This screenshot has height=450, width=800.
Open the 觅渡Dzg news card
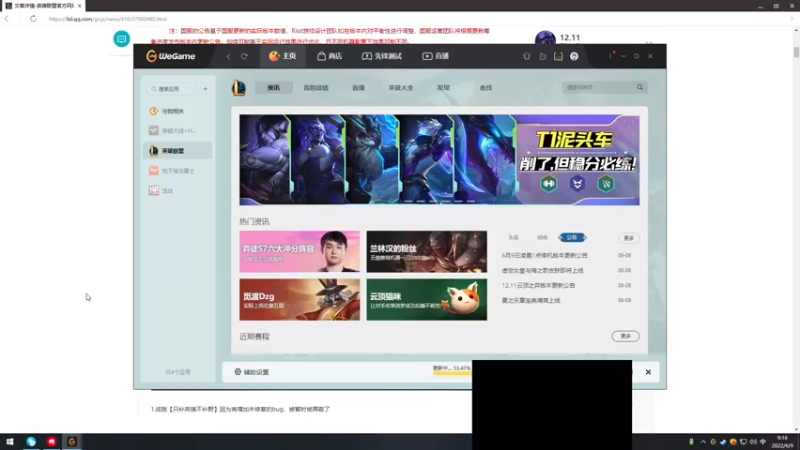pyautogui.click(x=299, y=299)
